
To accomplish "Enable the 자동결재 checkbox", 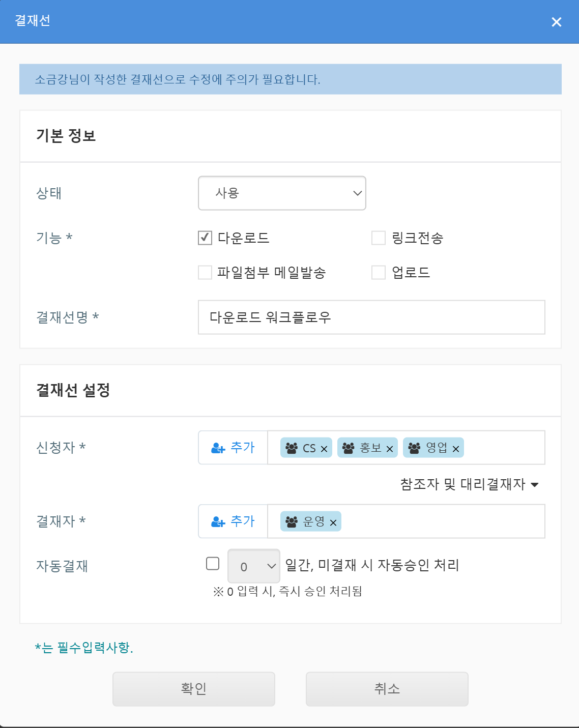I will pyautogui.click(x=213, y=564).
